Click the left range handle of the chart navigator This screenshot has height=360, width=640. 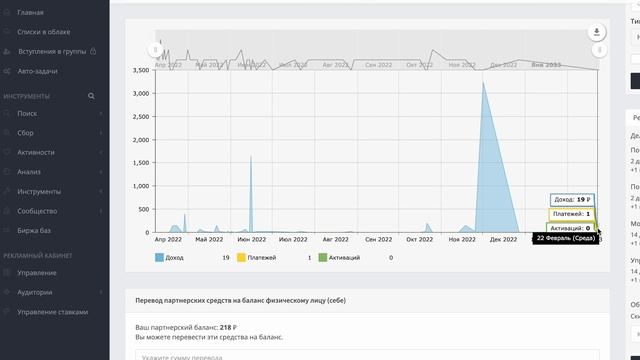[x=155, y=50]
